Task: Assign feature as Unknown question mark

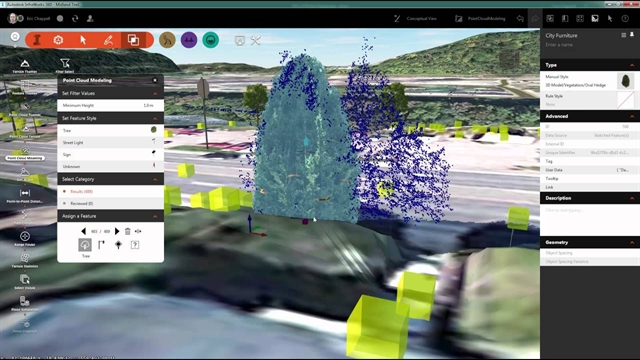Action: tap(135, 245)
